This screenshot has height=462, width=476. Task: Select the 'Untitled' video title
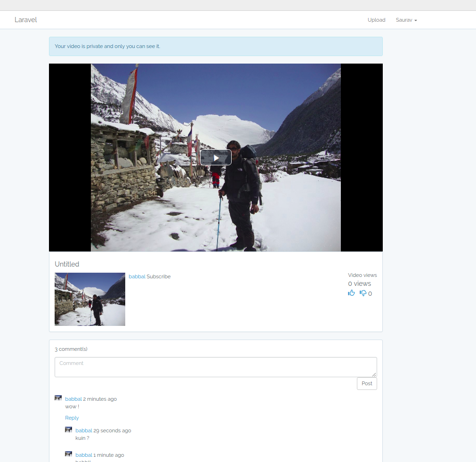[67, 264]
